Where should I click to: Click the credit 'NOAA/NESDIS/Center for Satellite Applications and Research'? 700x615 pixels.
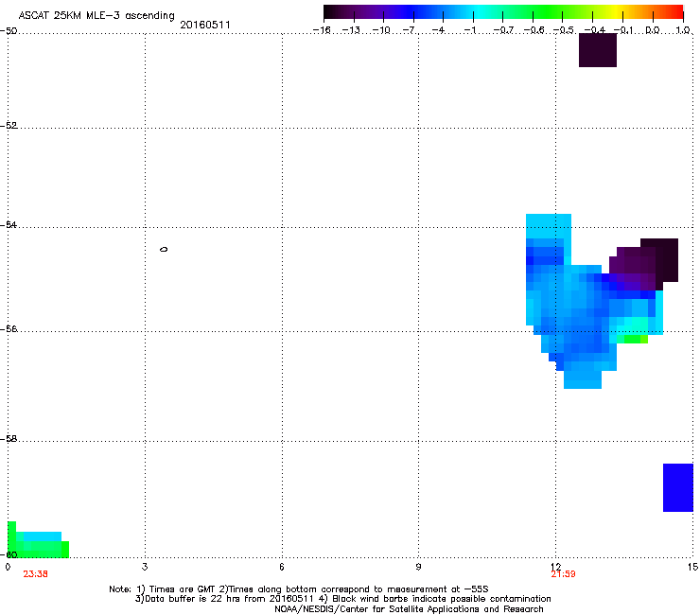pyautogui.click(x=409, y=609)
